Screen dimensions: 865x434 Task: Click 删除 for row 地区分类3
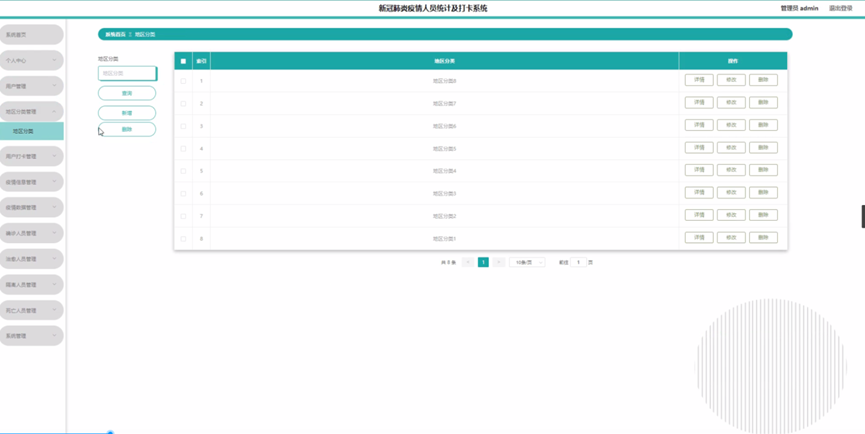[763, 192]
